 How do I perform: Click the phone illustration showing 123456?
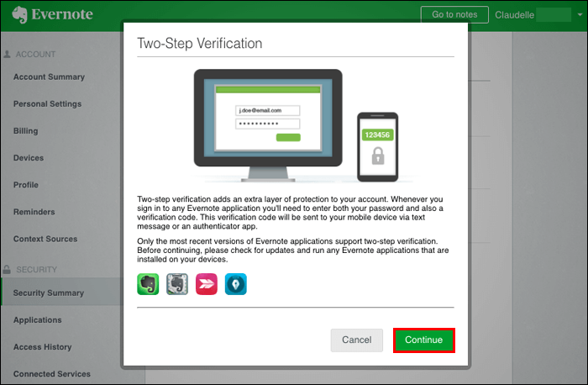tap(378, 147)
